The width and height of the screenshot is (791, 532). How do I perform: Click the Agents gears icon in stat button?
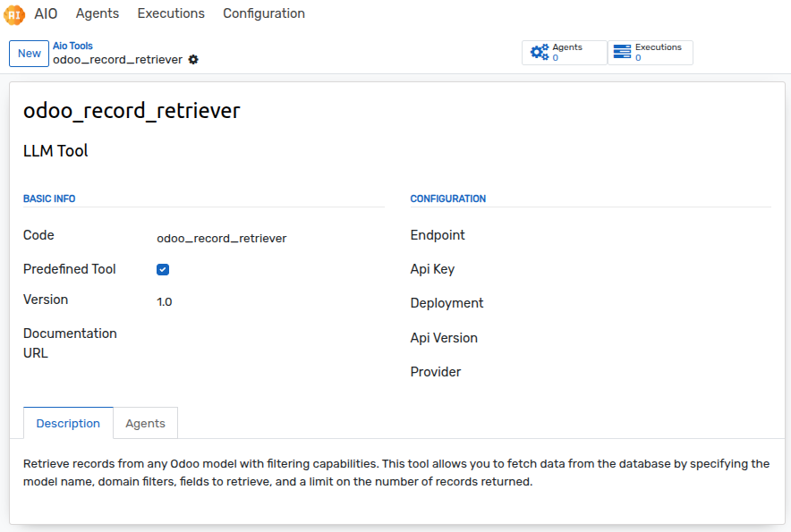pos(540,52)
